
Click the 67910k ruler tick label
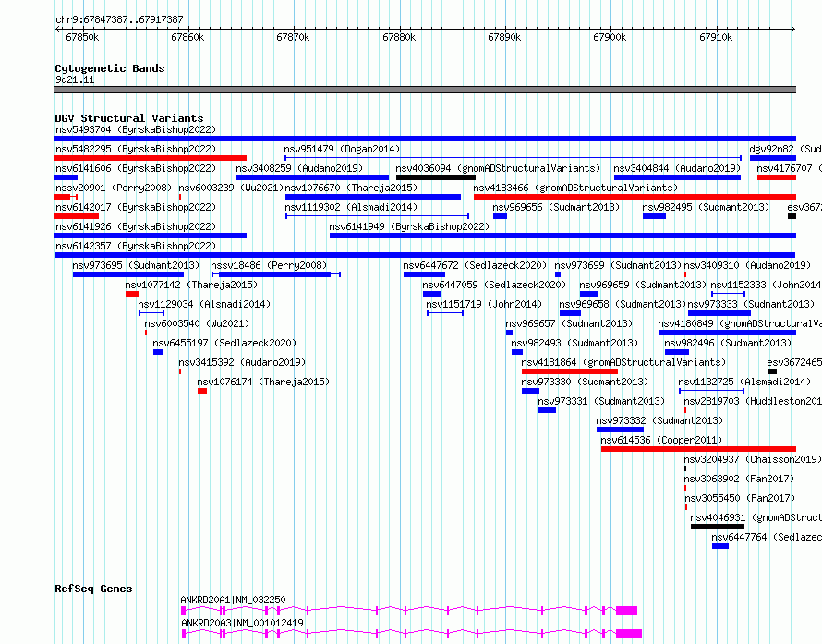coord(716,37)
